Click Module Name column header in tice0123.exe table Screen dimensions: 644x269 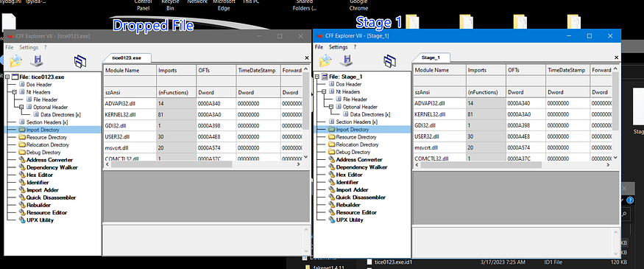pyautogui.click(x=130, y=70)
